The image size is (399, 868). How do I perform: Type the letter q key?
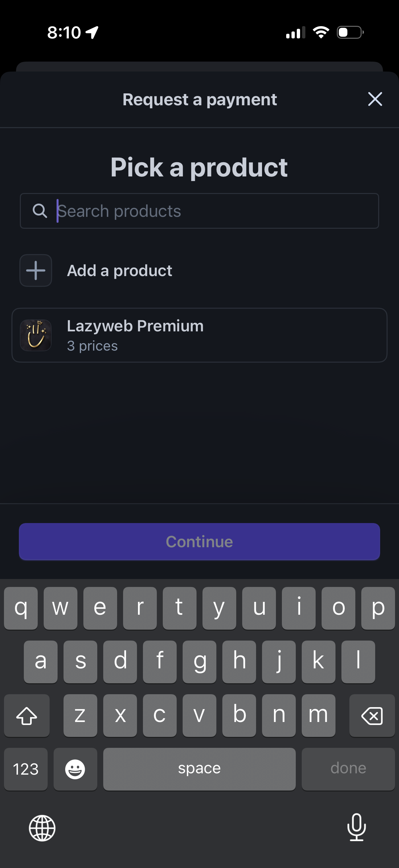tap(21, 608)
